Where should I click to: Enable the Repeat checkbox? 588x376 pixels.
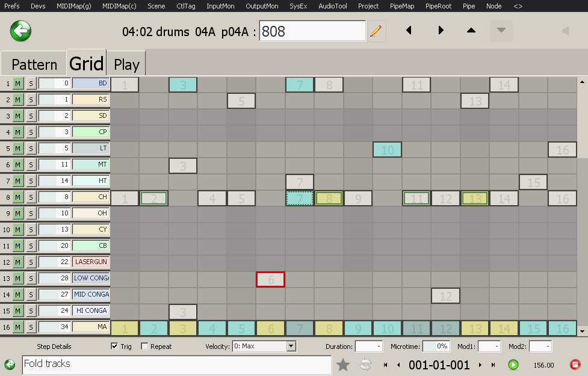pos(144,347)
